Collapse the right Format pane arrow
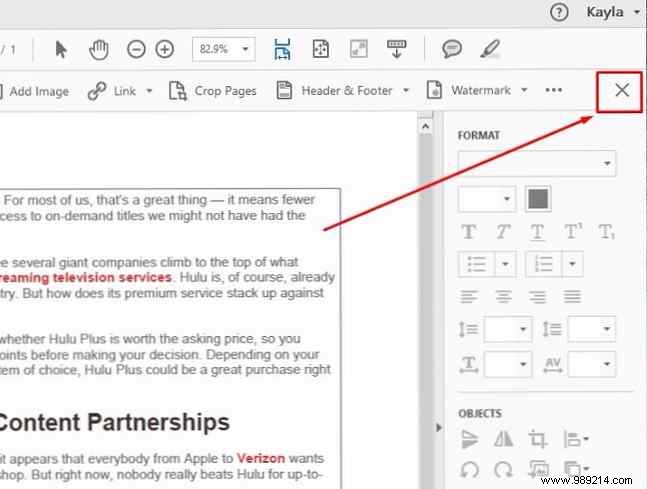647x489 pixels. [439, 428]
